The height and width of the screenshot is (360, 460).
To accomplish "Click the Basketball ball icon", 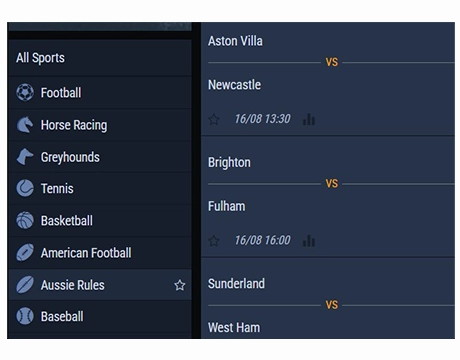I will pos(25,220).
